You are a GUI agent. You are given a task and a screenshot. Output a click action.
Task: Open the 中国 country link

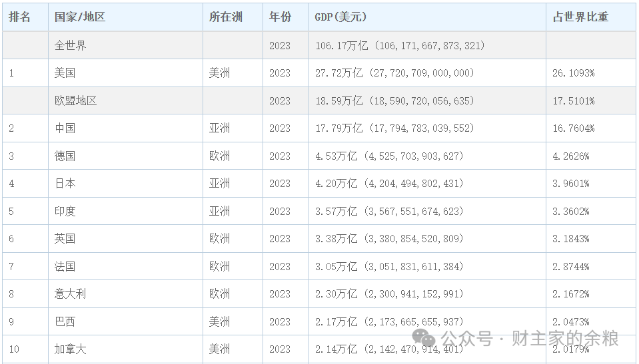pyautogui.click(x=65, y=128)
